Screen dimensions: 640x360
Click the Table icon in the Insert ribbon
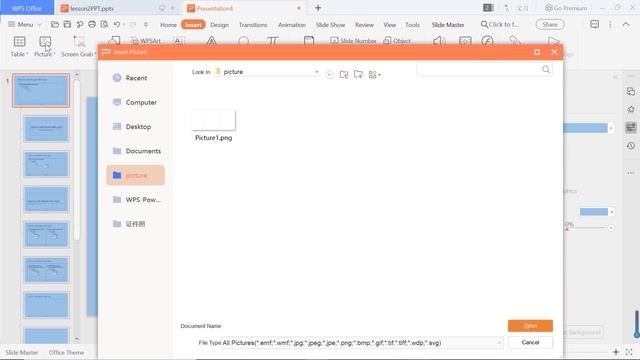pyautogui.click(x=19, y=42)
